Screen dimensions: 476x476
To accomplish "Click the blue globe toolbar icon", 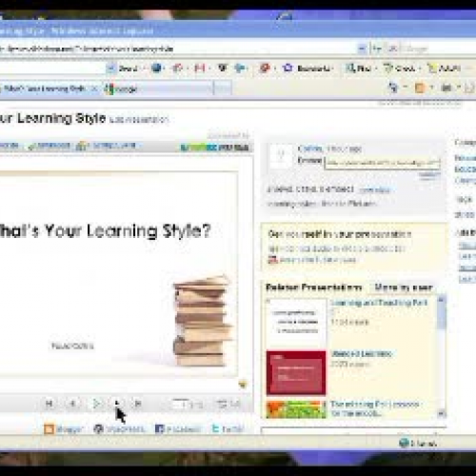I will point(157,68).
